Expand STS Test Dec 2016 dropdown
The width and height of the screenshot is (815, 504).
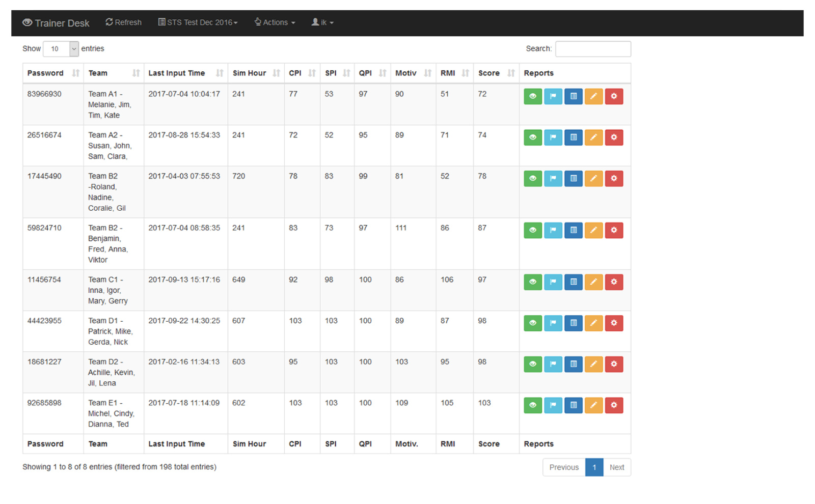[198, 22]
